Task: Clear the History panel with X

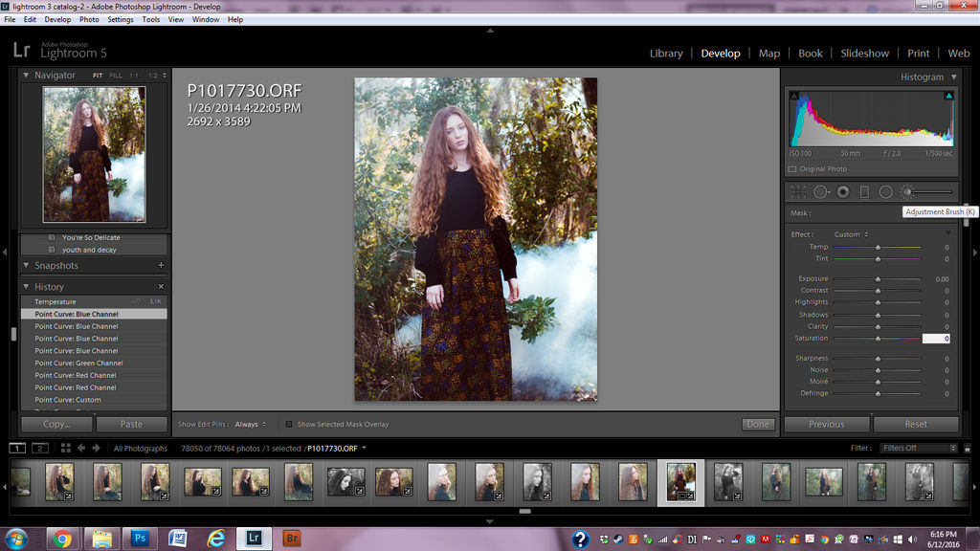Action: pos(161,287)
